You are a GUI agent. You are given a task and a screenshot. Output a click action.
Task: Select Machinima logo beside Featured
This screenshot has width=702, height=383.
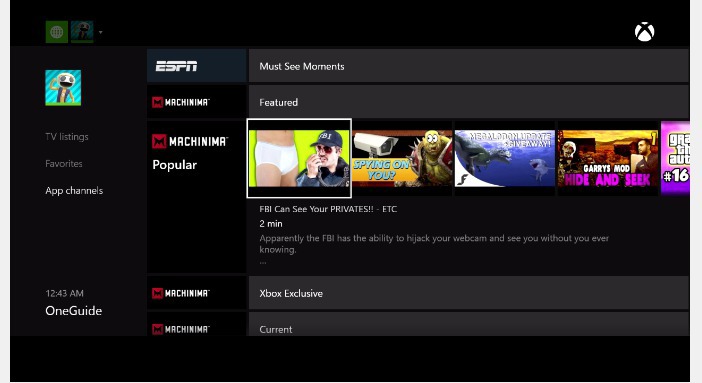181,102
